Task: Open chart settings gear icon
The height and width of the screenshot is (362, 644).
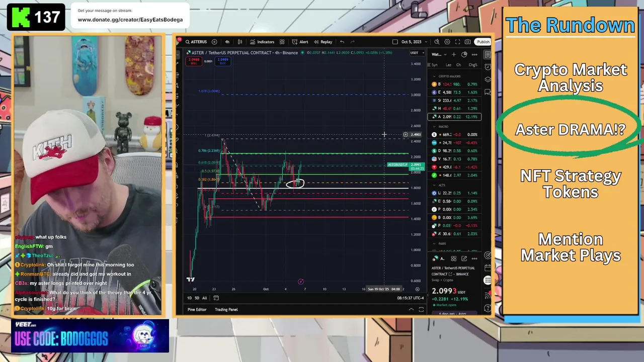Action: [x=447, y=42]
